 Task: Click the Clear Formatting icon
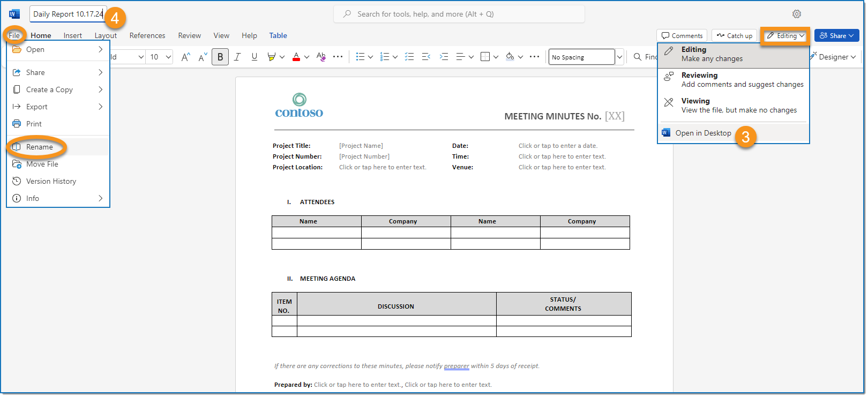321,57
